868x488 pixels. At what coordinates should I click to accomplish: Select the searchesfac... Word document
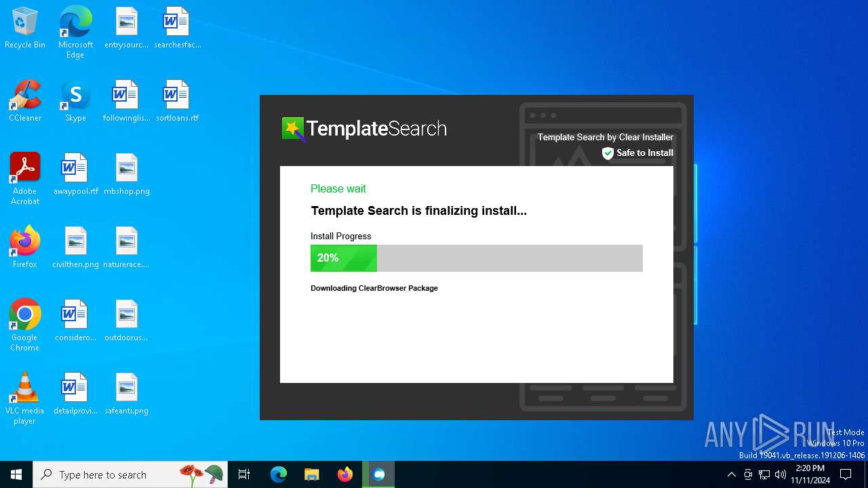coord(177,28)
